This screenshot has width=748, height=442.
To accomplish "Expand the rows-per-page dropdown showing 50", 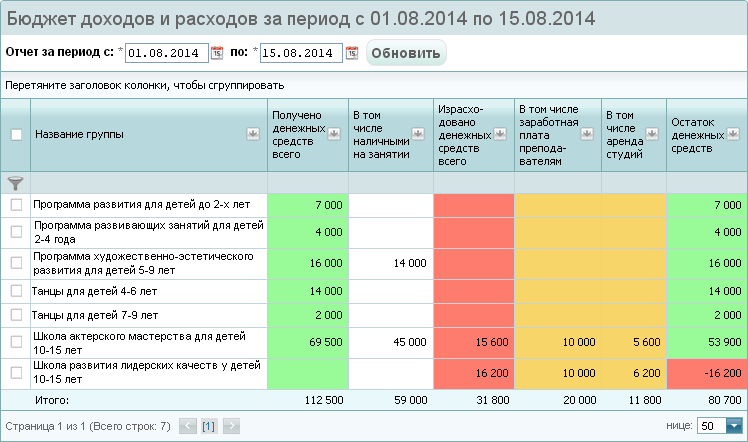I will pos(734,426).
